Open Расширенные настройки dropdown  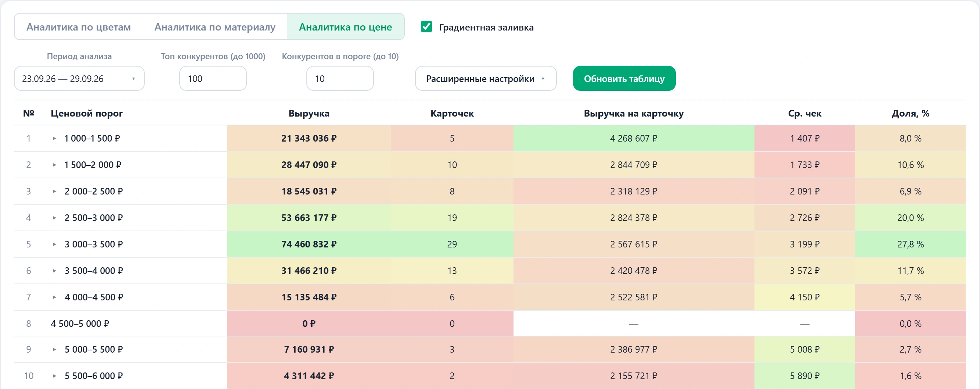(x=486, y=79)
